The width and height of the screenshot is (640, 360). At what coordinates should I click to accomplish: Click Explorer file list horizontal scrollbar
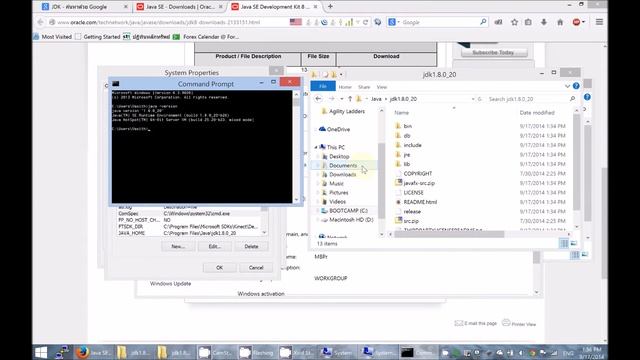(x=449, y=234)
